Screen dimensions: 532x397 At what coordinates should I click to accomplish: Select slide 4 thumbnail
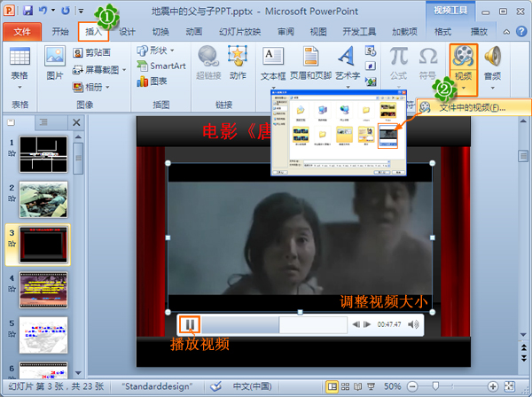[43, 290]
